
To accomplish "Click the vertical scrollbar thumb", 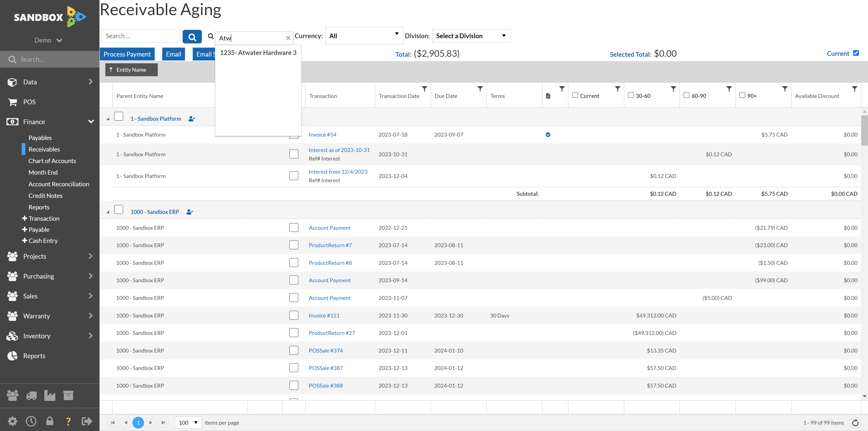I will point(864,130).
